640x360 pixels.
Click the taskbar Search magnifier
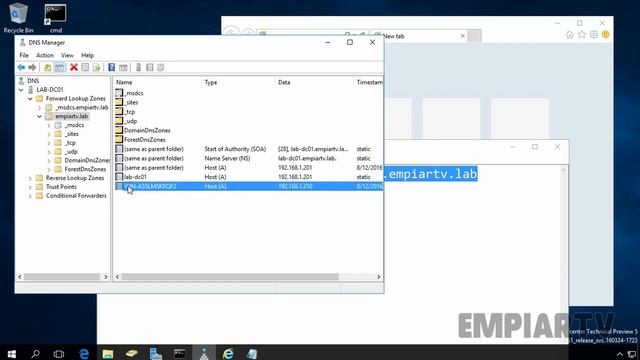[x=36, y=353]
